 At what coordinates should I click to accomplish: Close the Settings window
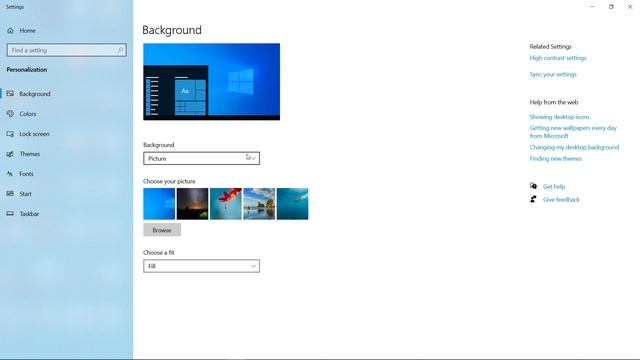pyautogui.click(x=630, y=7)
